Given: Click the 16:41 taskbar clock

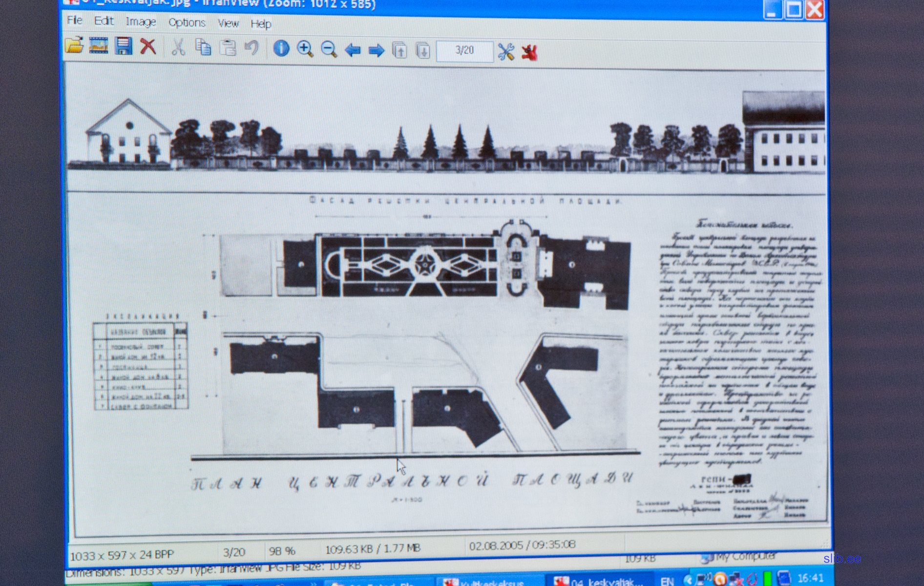Looking at the screenshot, I should [811, 578].
